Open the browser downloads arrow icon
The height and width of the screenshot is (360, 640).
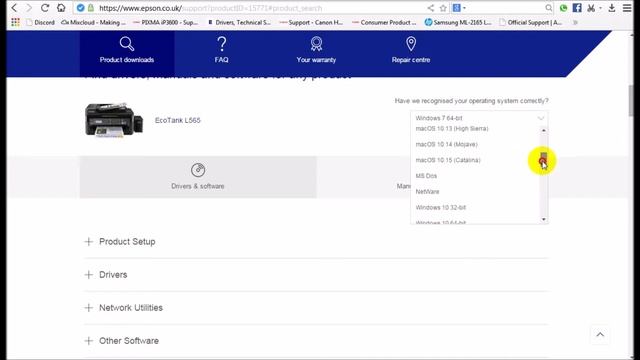pos(611,8)
